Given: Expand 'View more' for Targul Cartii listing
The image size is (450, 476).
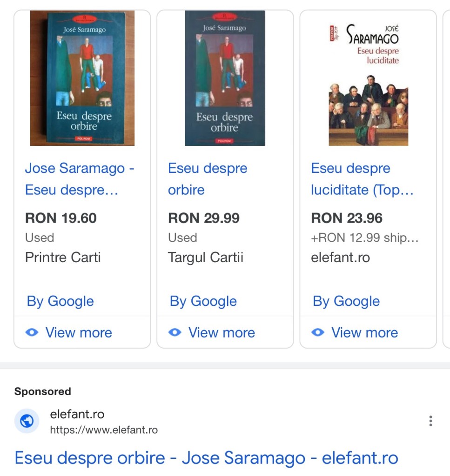Looking at the screenshot, I should point(222,332).
